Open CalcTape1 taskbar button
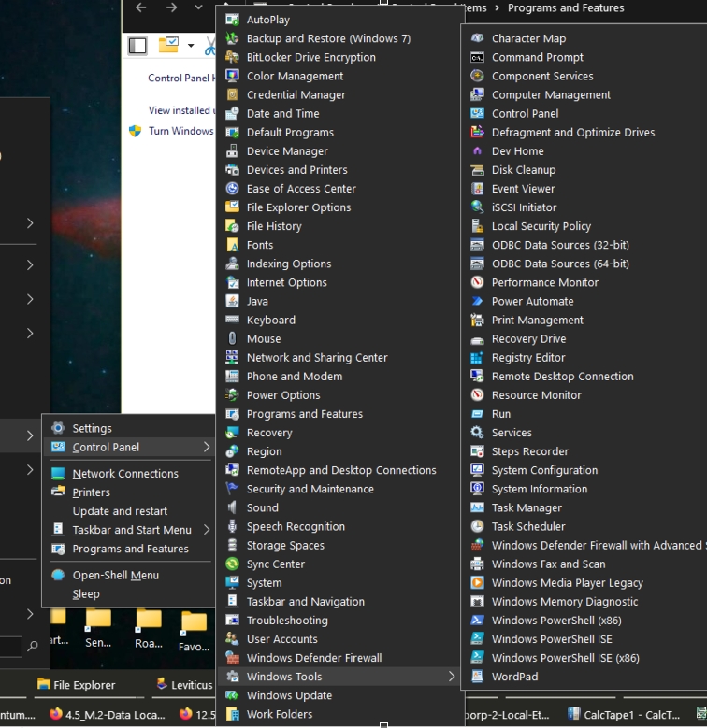The image size is (707, 728). tap(624, 715)
